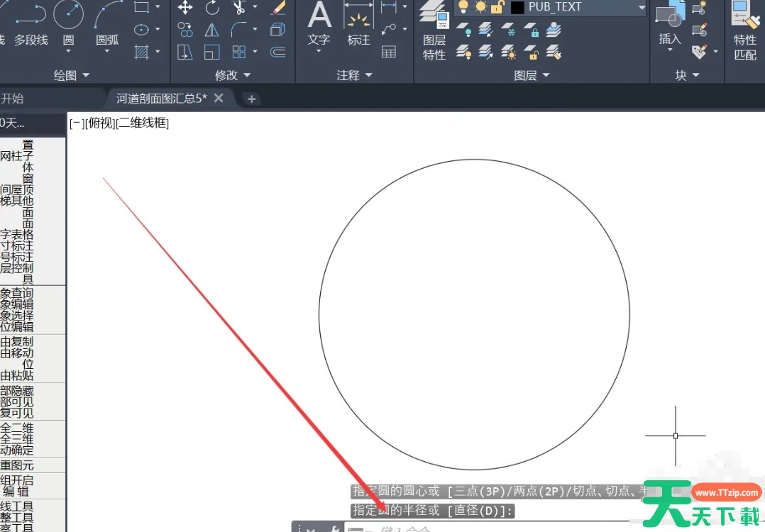
Task: Close the 河道剖面图汇总5 tab
Action: [x=219, y=98]
